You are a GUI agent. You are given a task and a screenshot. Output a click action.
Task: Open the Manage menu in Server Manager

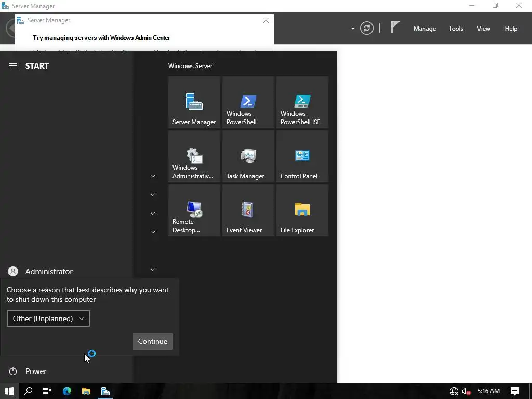coord(424,29)
